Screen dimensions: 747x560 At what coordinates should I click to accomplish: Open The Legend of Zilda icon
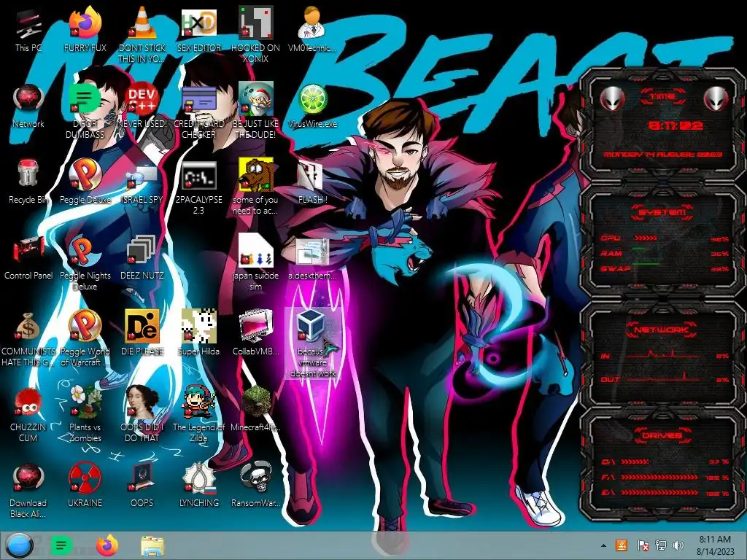[198, 402]
